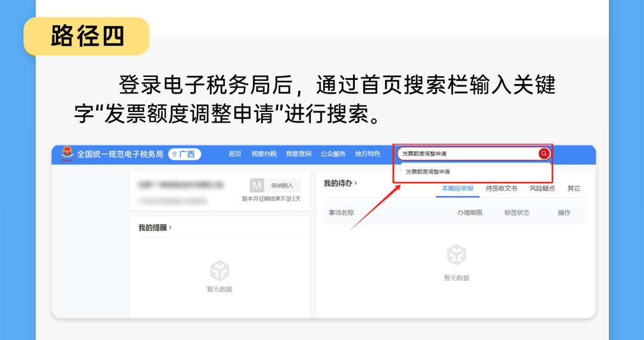Click the tax bureau emblem logo
The height and width of the screenshot is (340, 644).
pyautogui.click(x=67, y=154)
